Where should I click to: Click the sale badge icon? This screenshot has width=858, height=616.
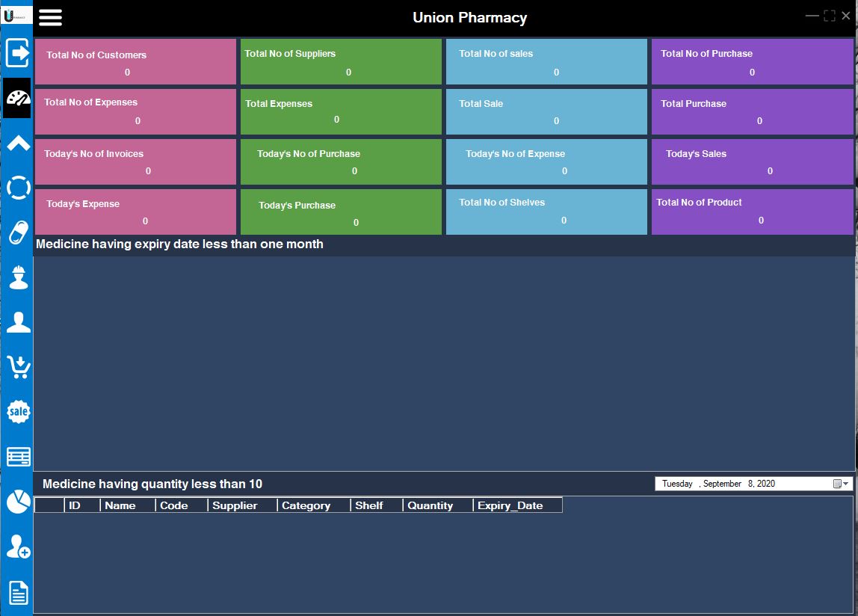[18, 411]
